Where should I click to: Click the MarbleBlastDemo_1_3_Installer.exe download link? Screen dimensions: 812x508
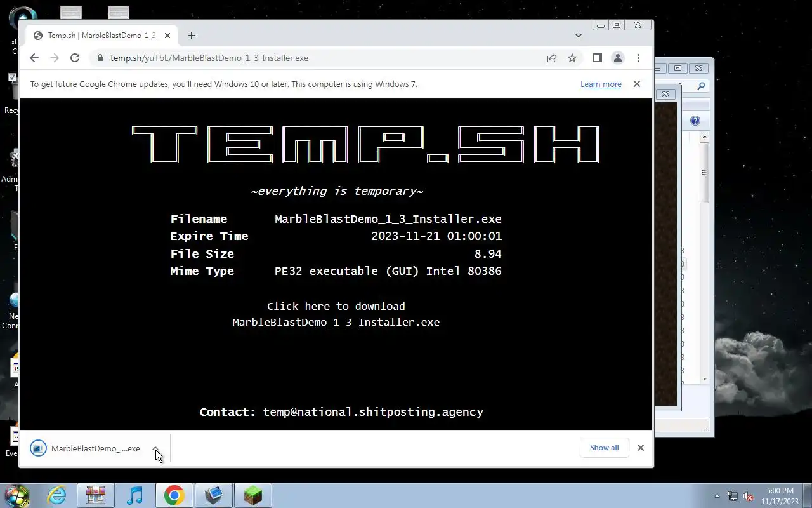pos(336,322)
